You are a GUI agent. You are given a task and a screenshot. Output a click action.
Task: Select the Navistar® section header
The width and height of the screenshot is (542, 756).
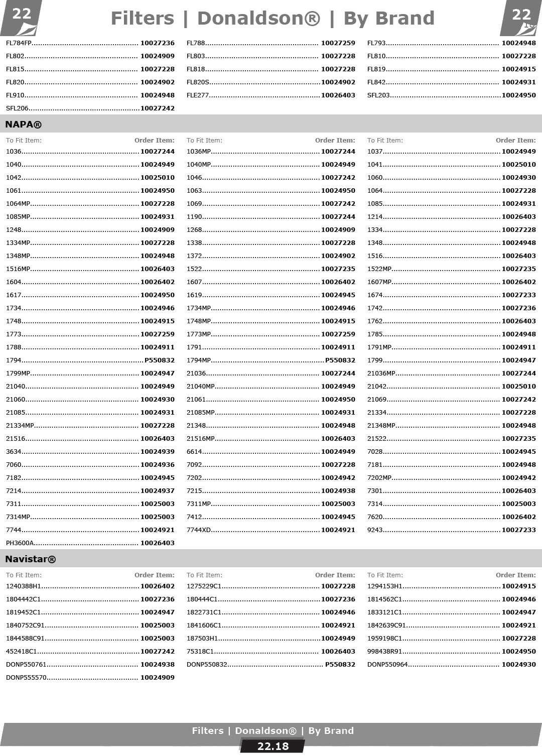(x=31, y=559)
